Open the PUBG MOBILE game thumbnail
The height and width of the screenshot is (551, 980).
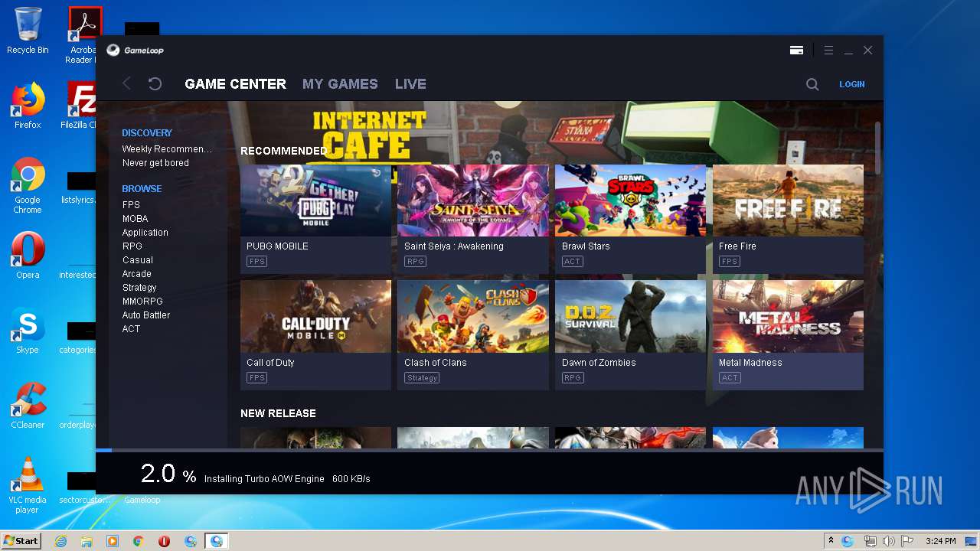315,201
